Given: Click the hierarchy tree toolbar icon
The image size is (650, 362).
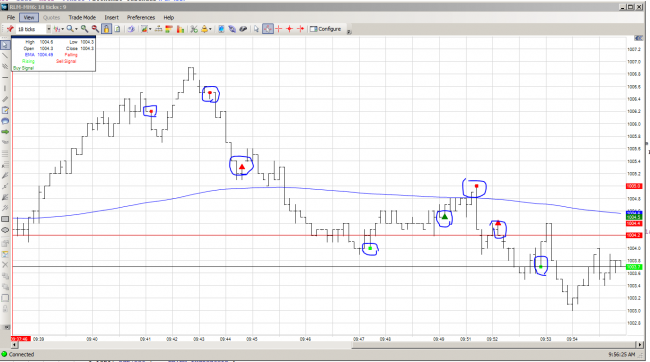Looking at the screenshot, I should pos(158,29).
